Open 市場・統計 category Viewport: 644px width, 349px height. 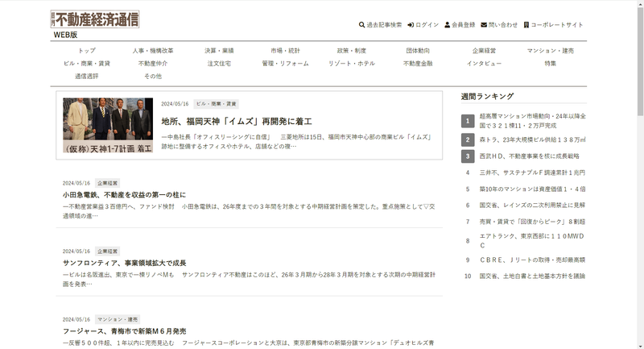(x=285, y=51)
